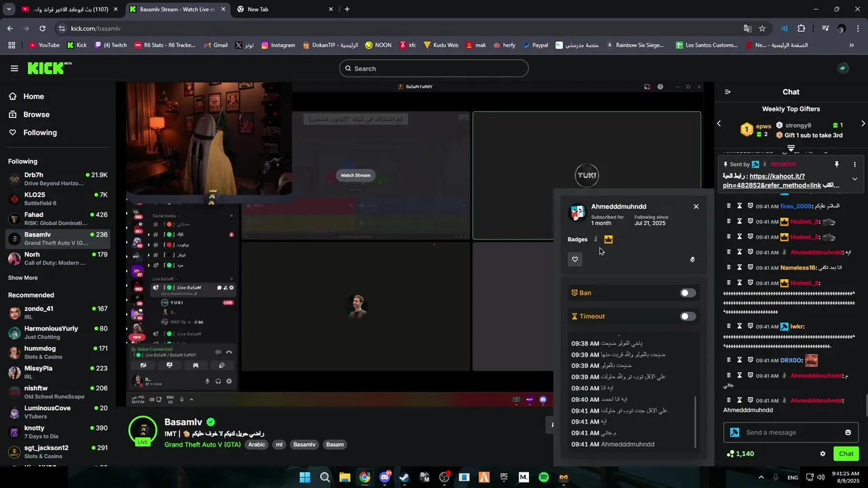Go to previous Weekly Top Gifters slide
The height and width of the screenshot is (488, 868).
pyautogui.click(x=719, y=124)
